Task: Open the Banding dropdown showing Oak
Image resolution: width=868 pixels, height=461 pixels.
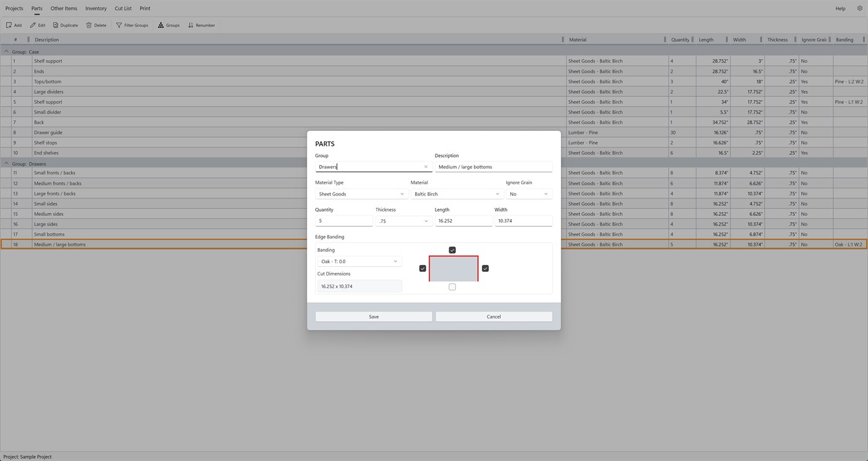Action: coord(359,262)
